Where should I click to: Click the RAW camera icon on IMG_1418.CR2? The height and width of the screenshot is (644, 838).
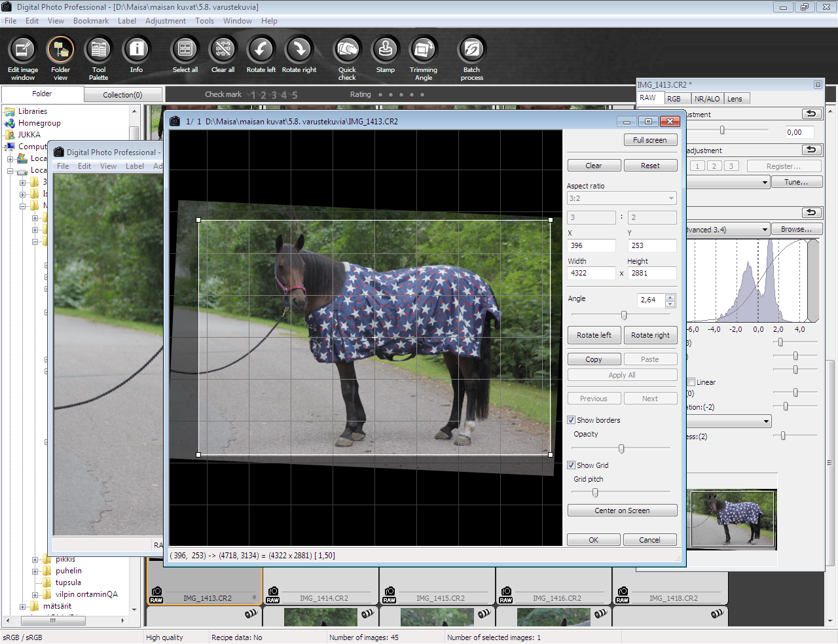click(623, 595)
